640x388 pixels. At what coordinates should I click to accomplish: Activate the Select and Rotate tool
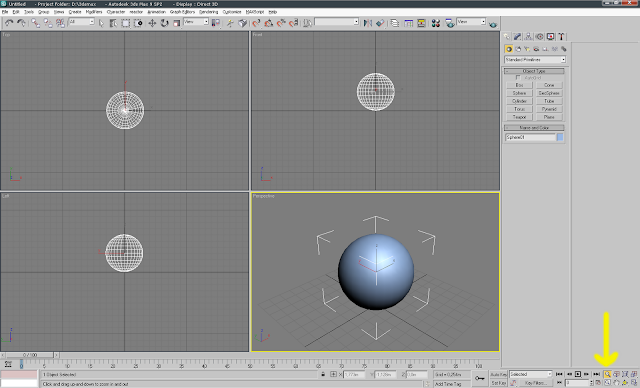pyautogui.click(x=164, y=23)
